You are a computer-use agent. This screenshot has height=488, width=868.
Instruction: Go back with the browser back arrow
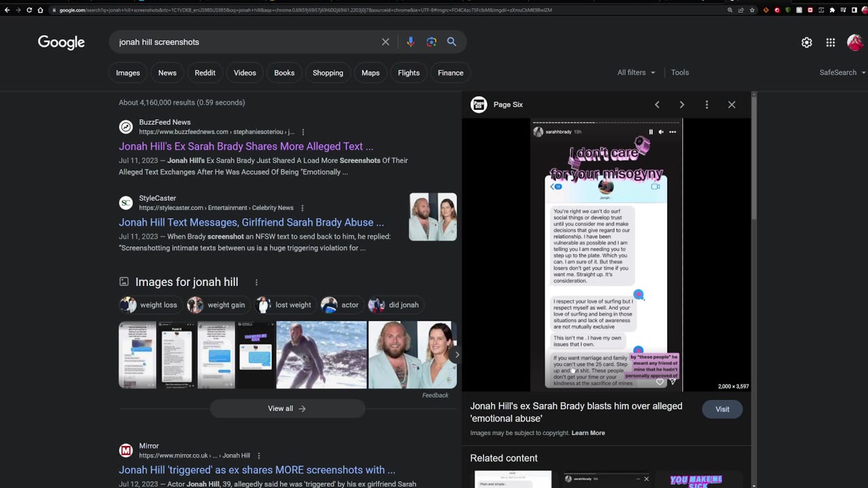7,10
